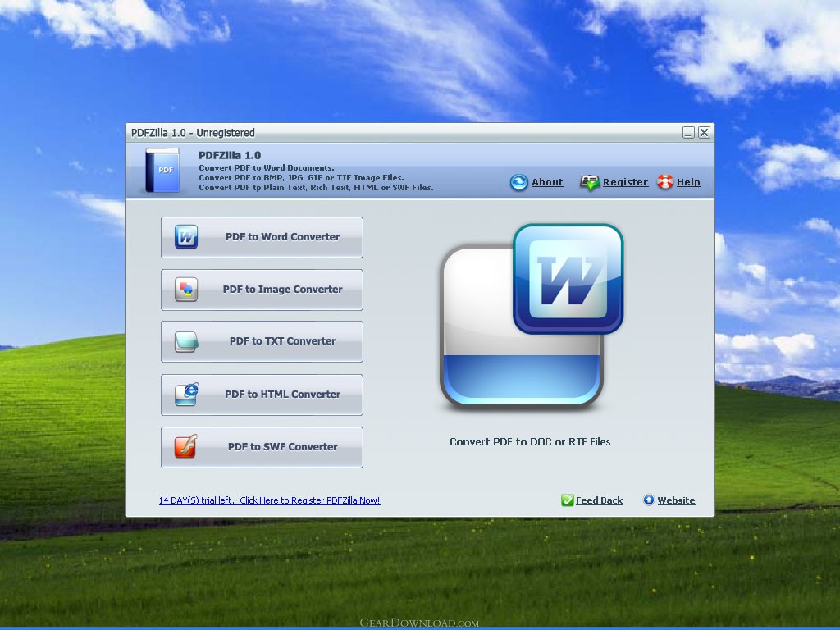Minimize the PDFZilla window
This screenshot has height=630, width=840.
pyautogui.click(x=688, y=132)
